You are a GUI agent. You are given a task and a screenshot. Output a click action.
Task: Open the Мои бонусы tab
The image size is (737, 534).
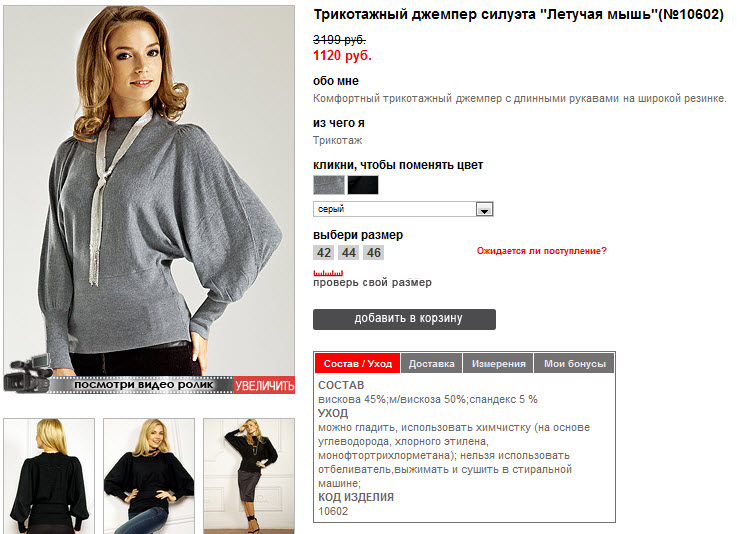(x=574, y=364)
